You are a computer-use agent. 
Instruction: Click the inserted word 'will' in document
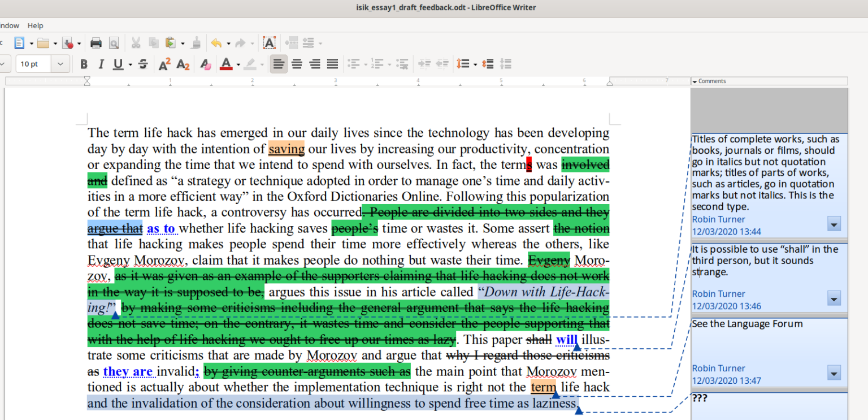click(x=567, y=340)
